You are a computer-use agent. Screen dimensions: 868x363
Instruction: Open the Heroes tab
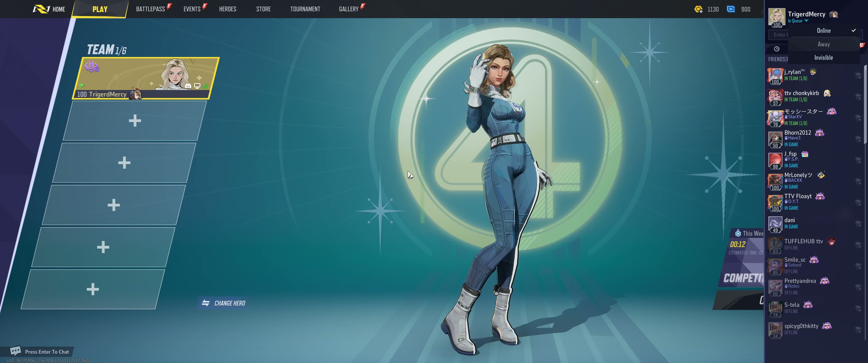click(x=227, y=9)
